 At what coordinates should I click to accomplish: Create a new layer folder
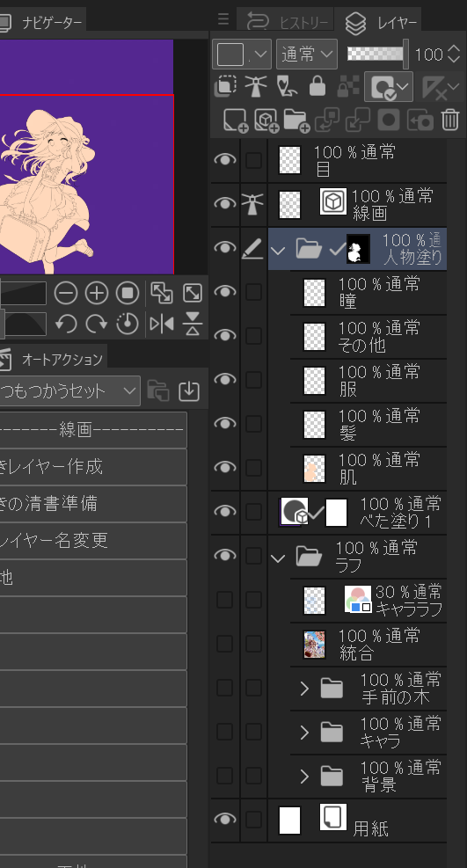coord(296,120)
